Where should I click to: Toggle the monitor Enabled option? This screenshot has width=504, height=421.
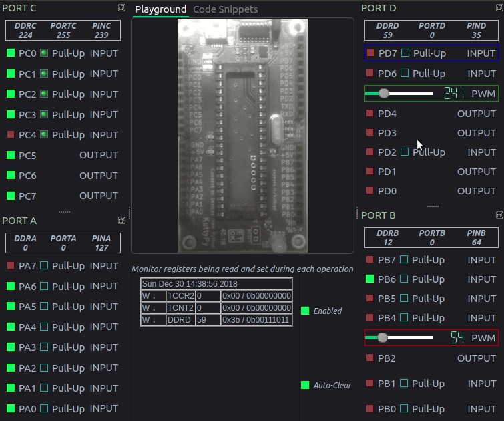pos(305,311)
